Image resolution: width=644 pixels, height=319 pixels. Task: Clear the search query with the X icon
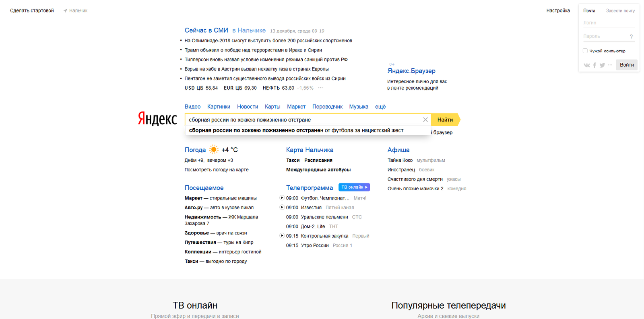[x=425, y=119]
